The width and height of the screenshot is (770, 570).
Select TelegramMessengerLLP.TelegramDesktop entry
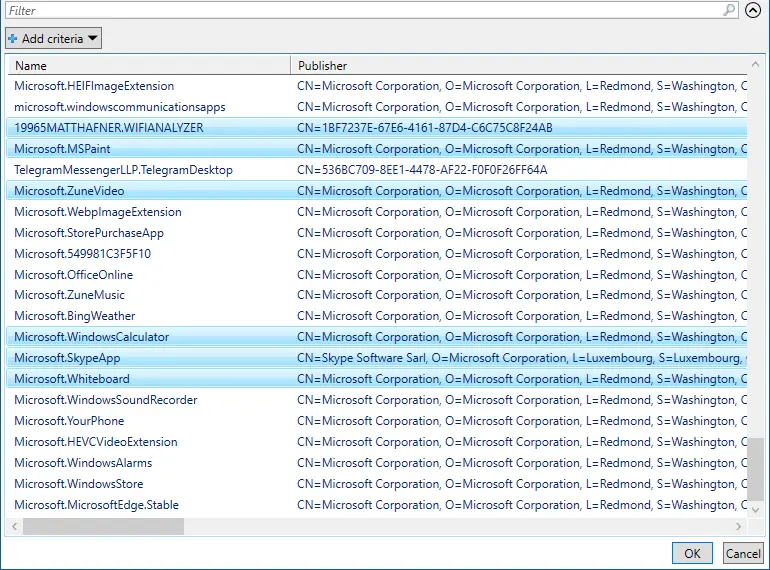[377, 170]
